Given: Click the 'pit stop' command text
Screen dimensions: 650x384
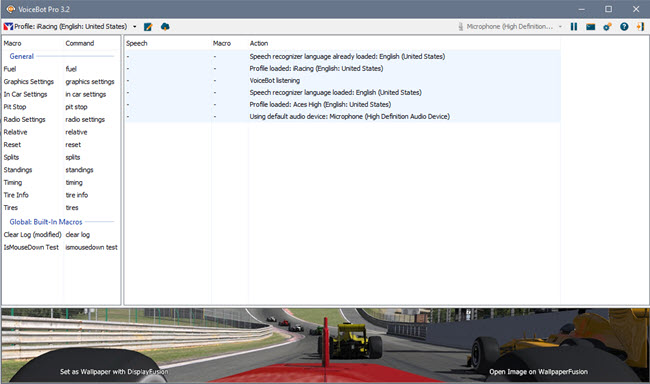Looking at the screenshot, I should coord(76,107).
